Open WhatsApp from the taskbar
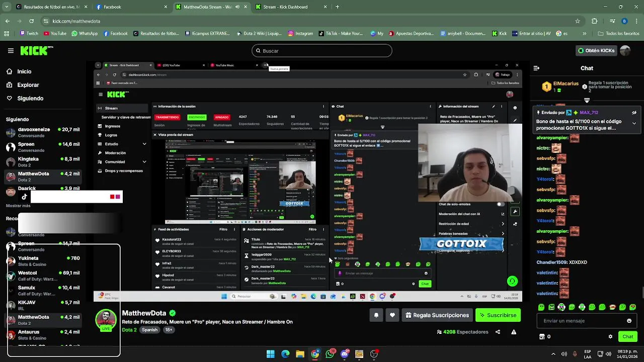The image size is (644, 362). click(x=330, y=354)
